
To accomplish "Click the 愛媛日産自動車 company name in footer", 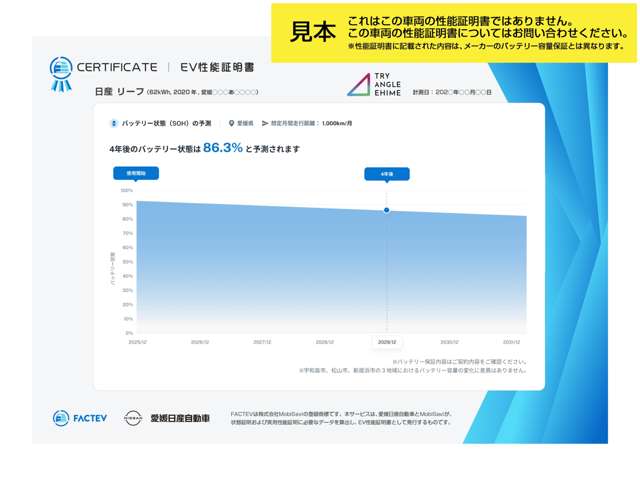I will (x=180, y=418).
